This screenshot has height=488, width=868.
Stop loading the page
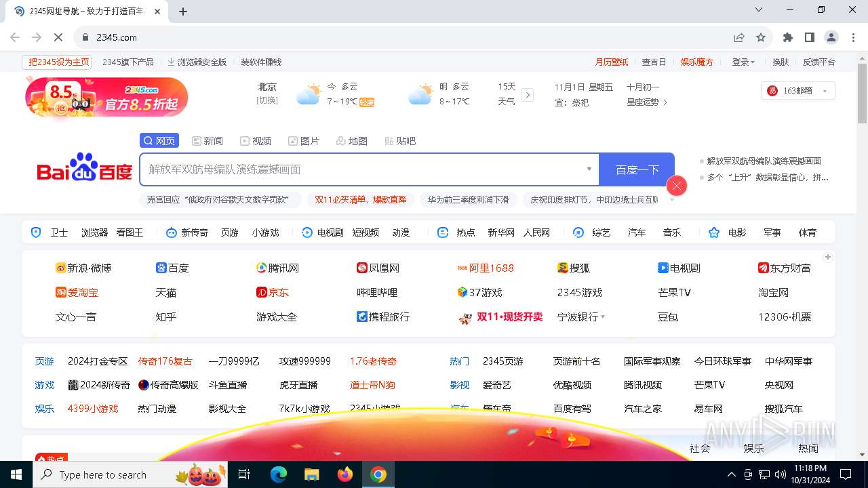[x=58, y=37]
